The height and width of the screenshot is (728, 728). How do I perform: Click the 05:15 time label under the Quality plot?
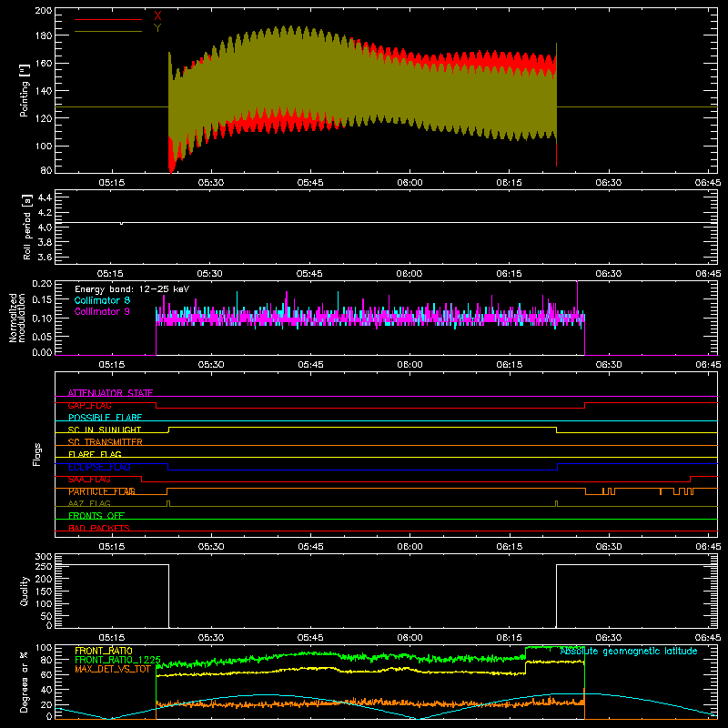pyautogui.click(x=111, y=638)
